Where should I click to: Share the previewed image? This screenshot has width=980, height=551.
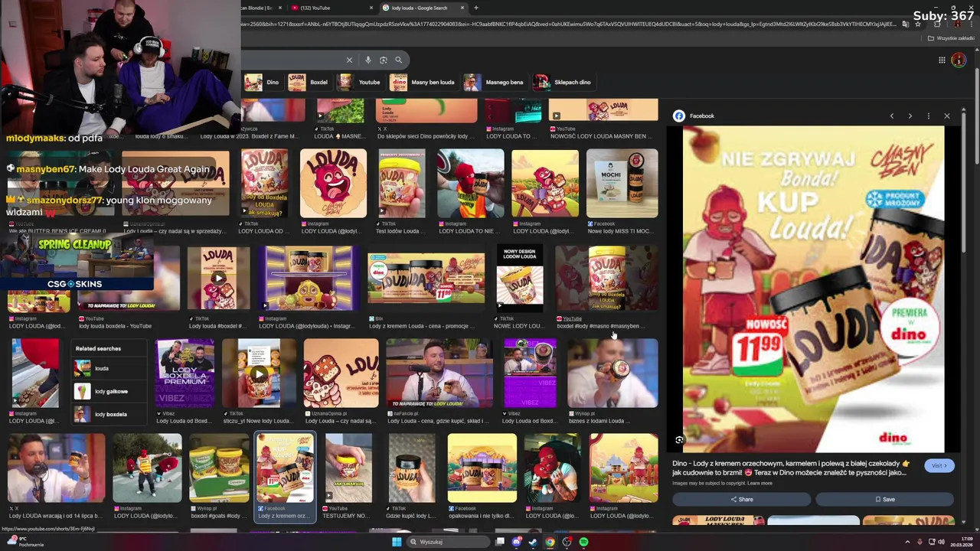click(741, 499)
